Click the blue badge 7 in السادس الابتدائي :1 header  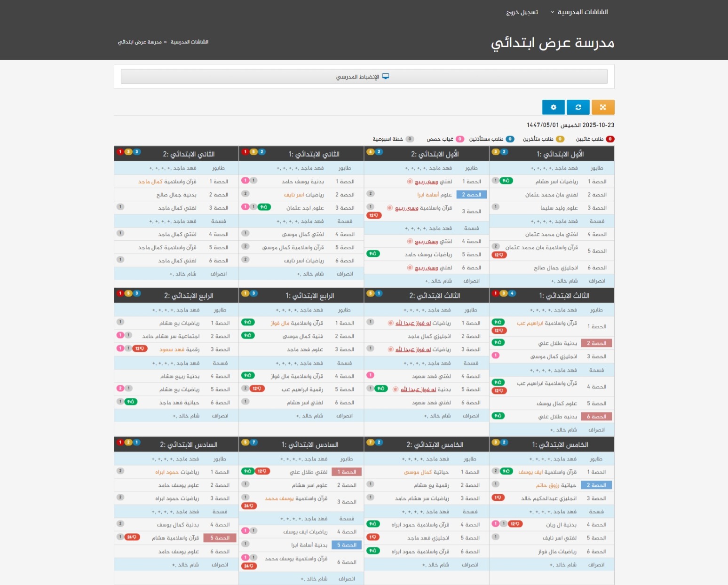pyautogui.click(x=254, y=442)
